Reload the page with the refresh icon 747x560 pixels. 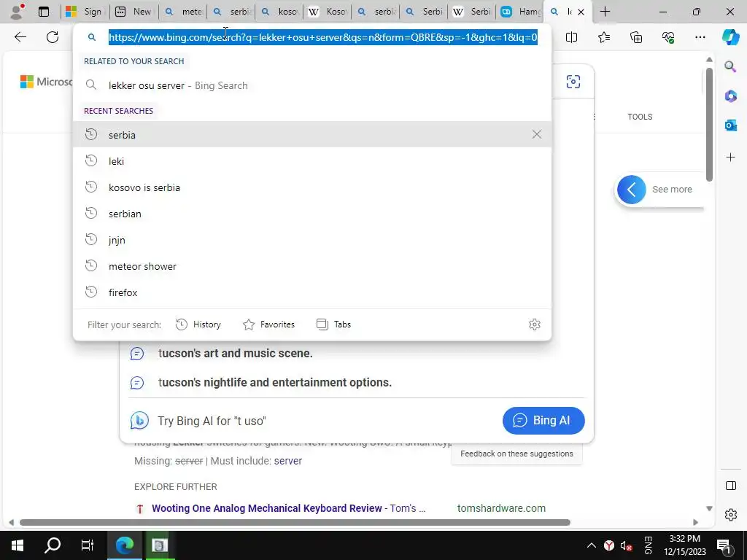(x=53, y=37)
